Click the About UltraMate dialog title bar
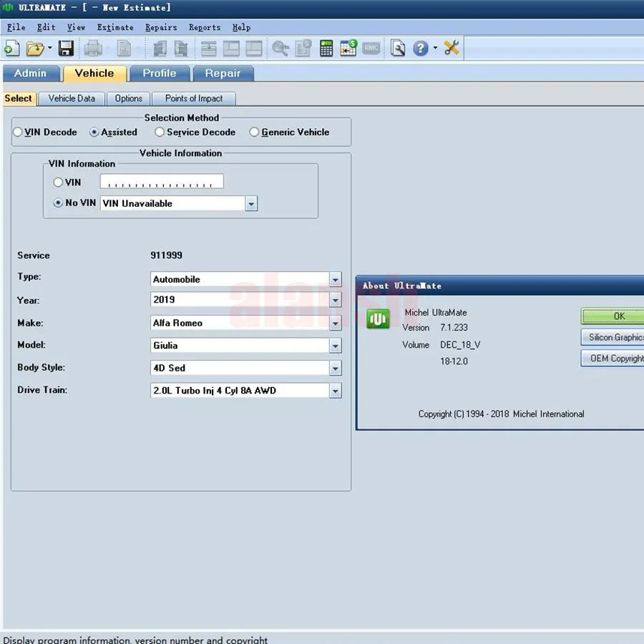The image size is (644, 644). click(500, 286)
